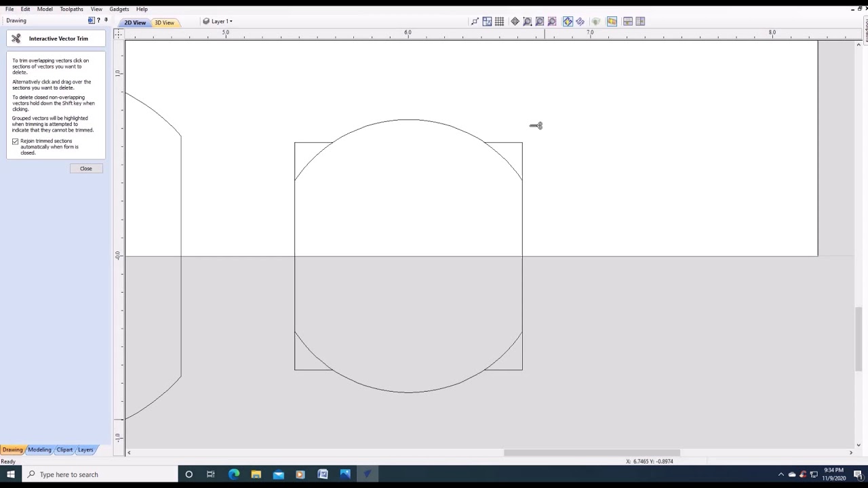This screenshot has width=868, height=488.
Task: Switch to the 3D View tab
Action: 164,22
